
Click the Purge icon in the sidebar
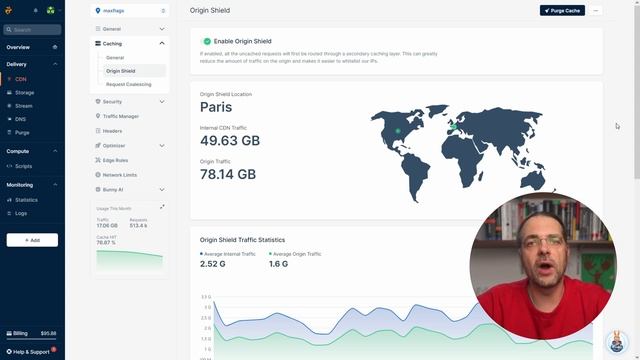pos(9,133)
